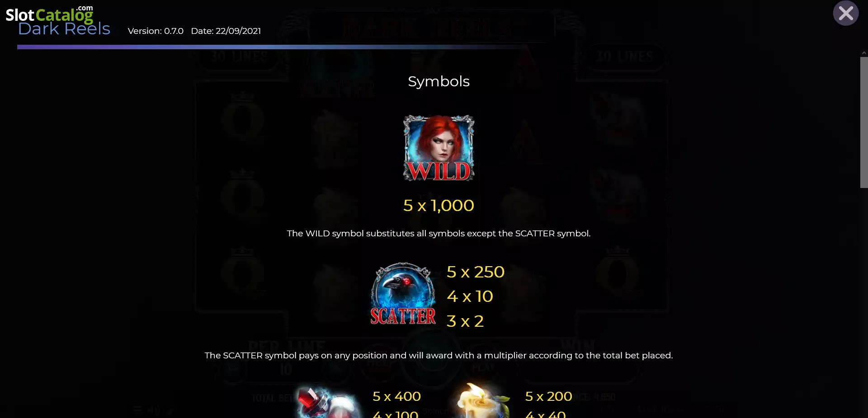The image size is (868, 418).
Task: Close the paytable overlay with the X button
Action: pyautogui.click(x=846, y=13)
